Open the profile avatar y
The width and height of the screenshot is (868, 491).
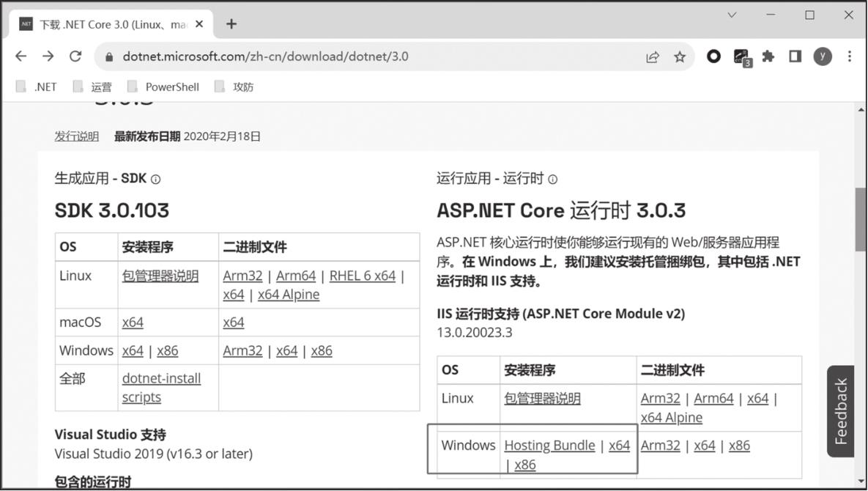pyautogui.click(x=823, y=56)
